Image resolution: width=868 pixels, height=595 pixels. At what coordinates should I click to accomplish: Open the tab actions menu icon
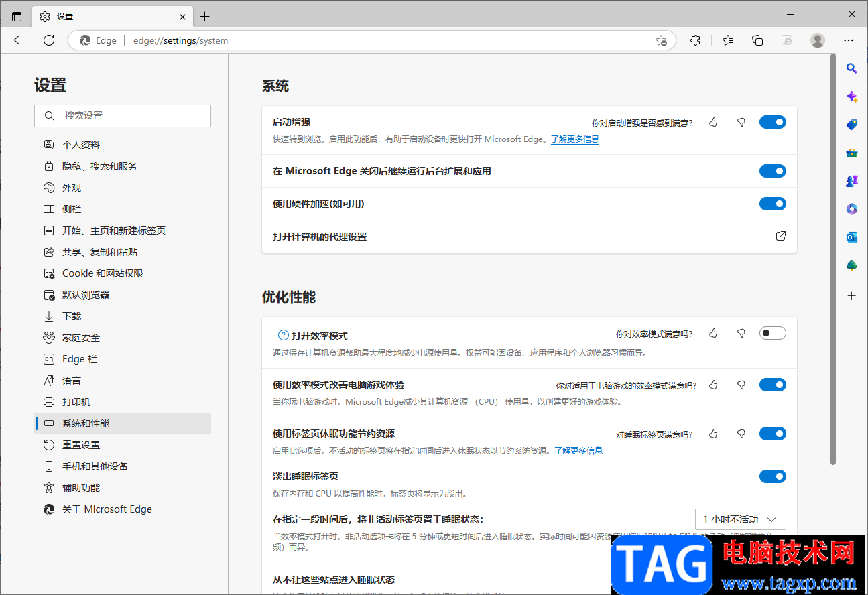click(x=17, y=16)
